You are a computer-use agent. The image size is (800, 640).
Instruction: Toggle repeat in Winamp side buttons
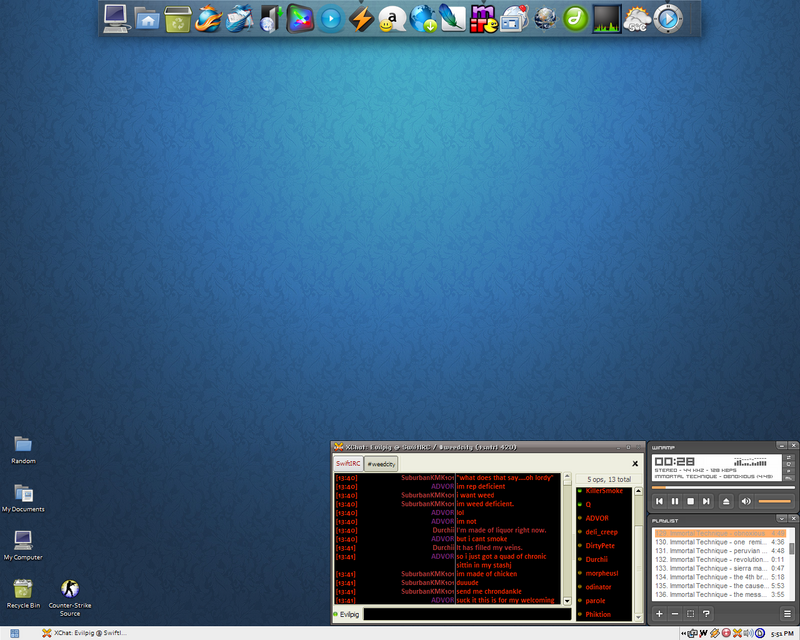789,466
